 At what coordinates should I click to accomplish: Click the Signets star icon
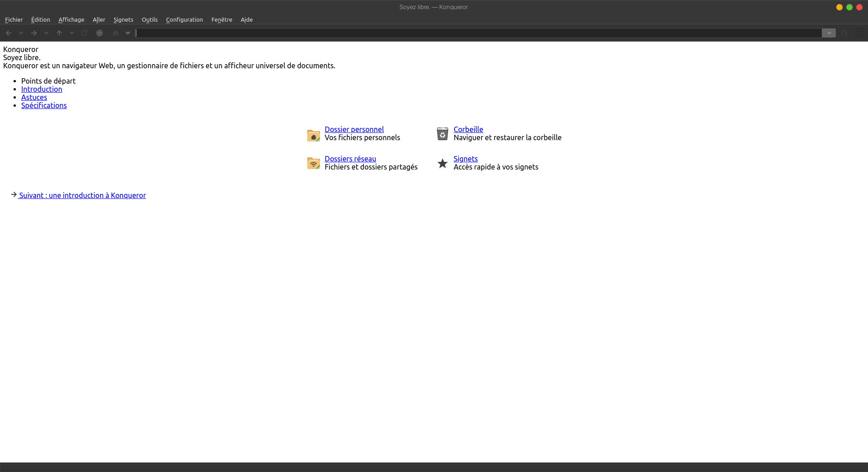click(x=442, y=163)
